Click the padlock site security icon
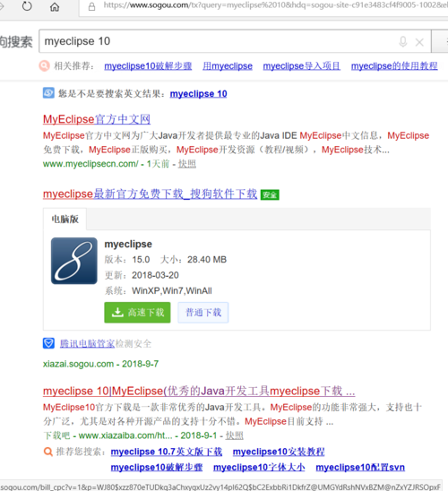The width and height of the screenshot is (448, 491). 91,6
